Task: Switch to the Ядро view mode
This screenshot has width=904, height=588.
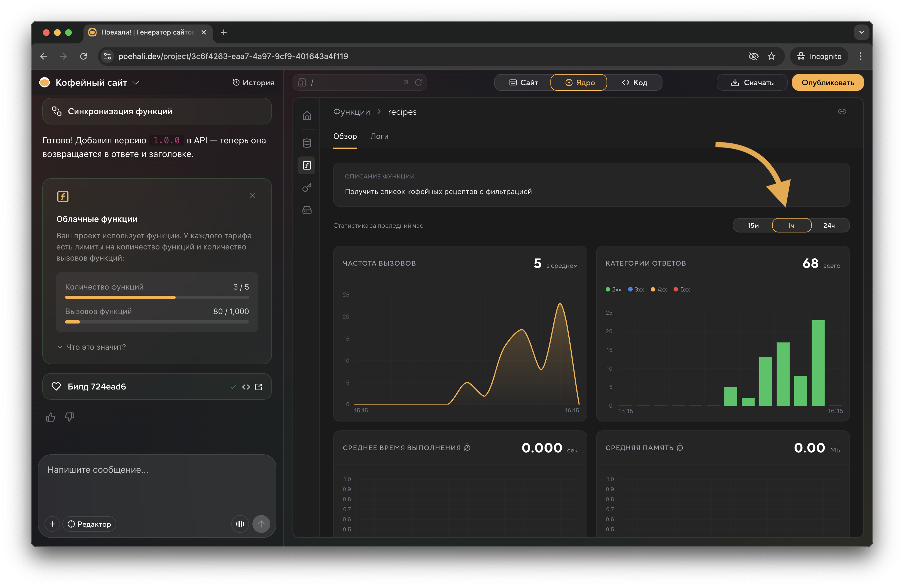Action: (x=578, y=82)
